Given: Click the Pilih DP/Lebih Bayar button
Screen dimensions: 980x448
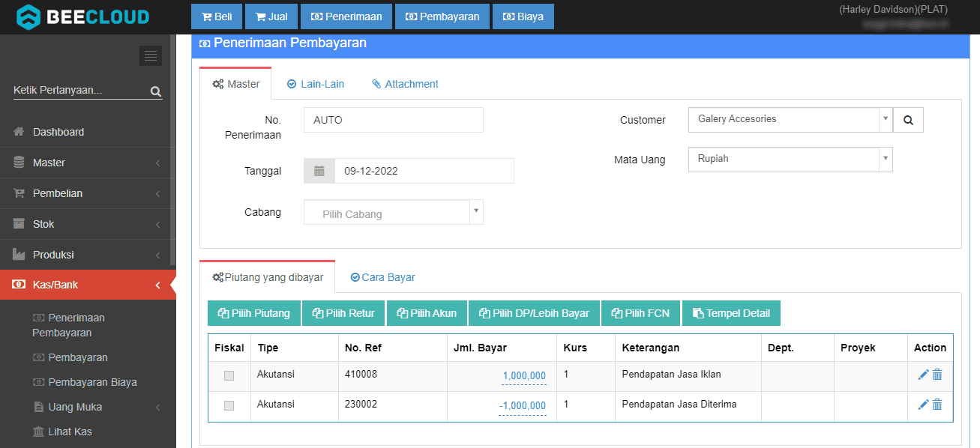Looking at the screenshot, I should (x=534, y=313).
